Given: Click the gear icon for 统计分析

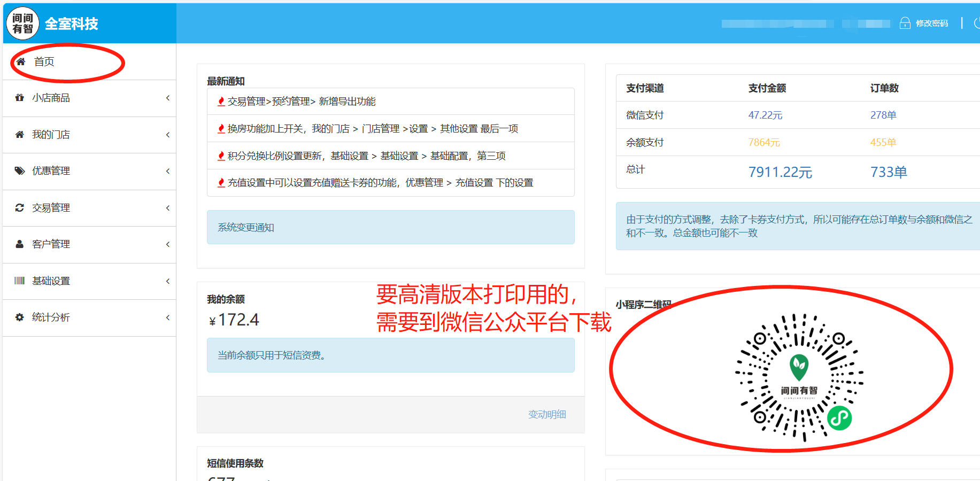Looking at the screenshot, I should point(20,317).
